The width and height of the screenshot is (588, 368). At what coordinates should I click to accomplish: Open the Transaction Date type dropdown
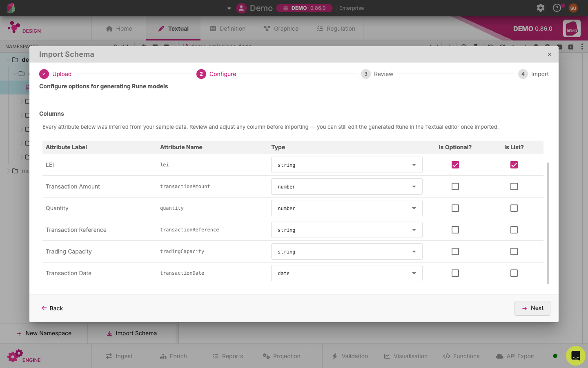pos(347,273)
